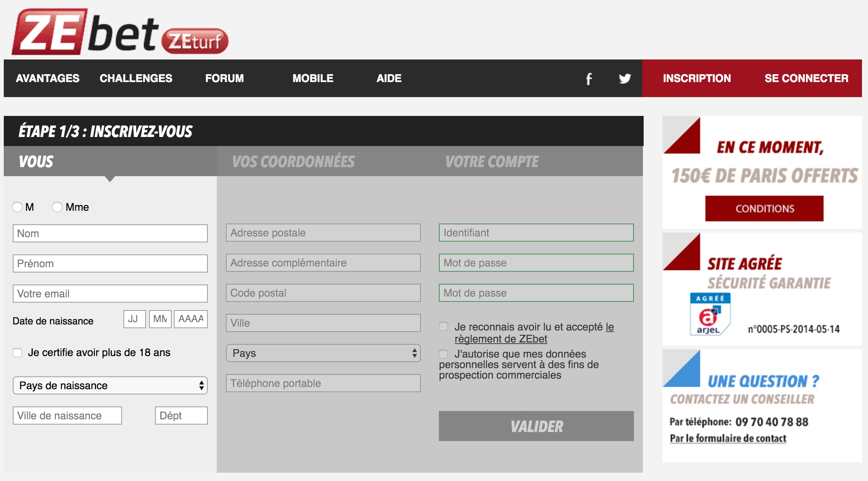The image size is (868, 481).
Task: Open the Twitter bird icon
Action: pyautogui.click(x=624, y=79)
